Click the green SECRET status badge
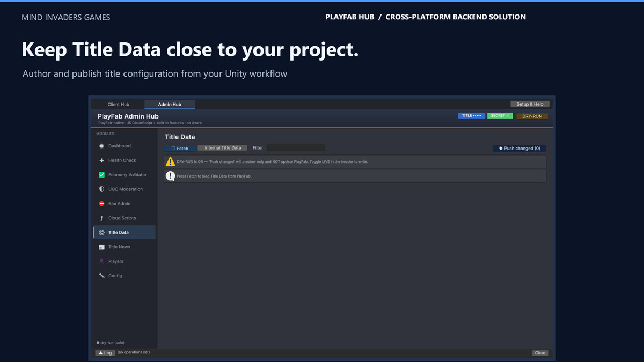Image resolution: width=644 pixels, height=362 pixels. click(x=500, y=116)
